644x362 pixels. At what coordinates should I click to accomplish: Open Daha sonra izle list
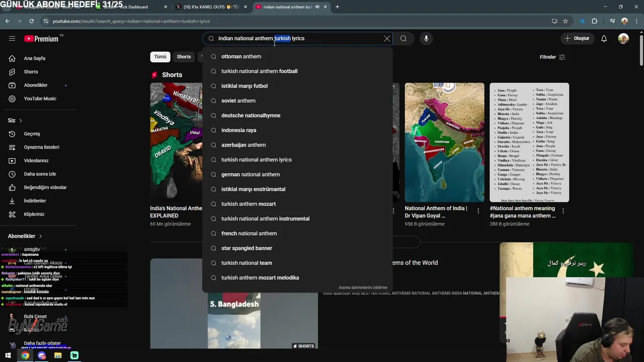click(x=39, y=174)
